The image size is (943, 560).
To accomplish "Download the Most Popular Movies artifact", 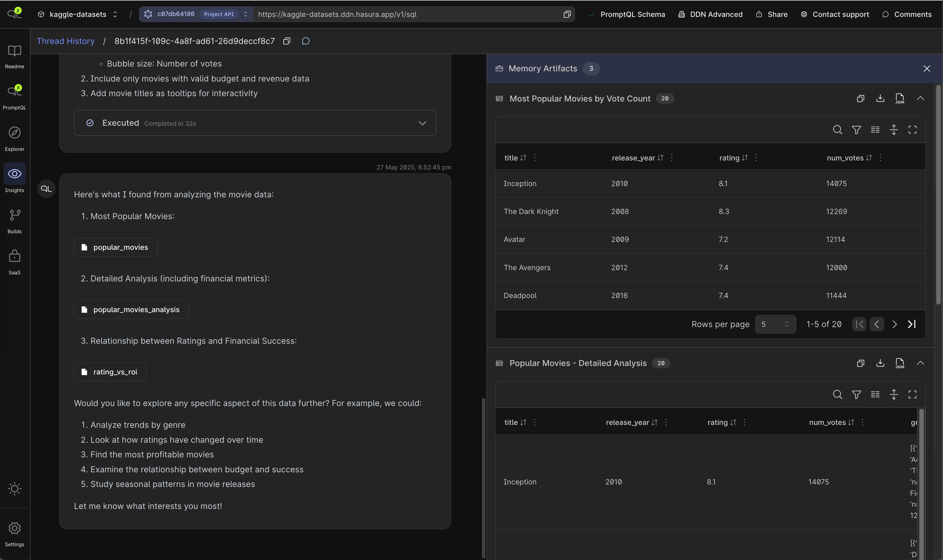I will coord(880,98).
